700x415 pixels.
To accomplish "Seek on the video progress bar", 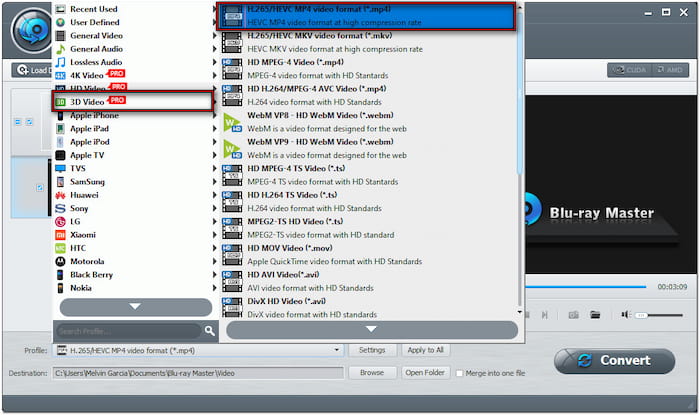I will tap(586, 286).
